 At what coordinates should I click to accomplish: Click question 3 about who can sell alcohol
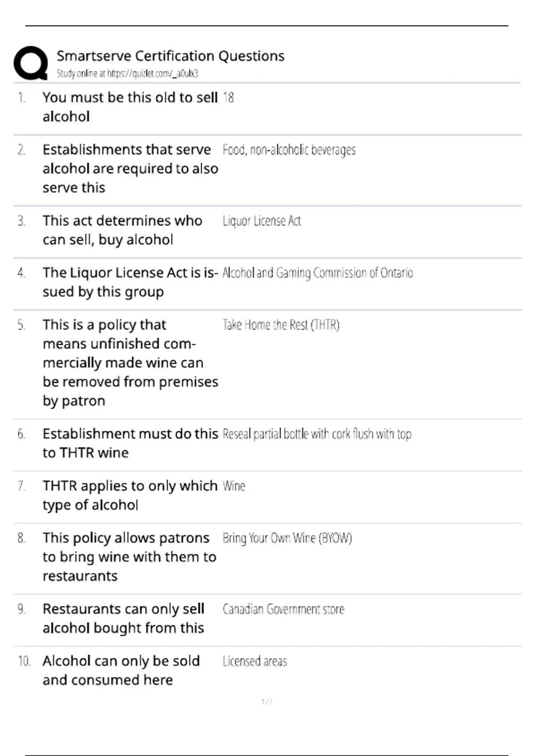coord(122,230)
